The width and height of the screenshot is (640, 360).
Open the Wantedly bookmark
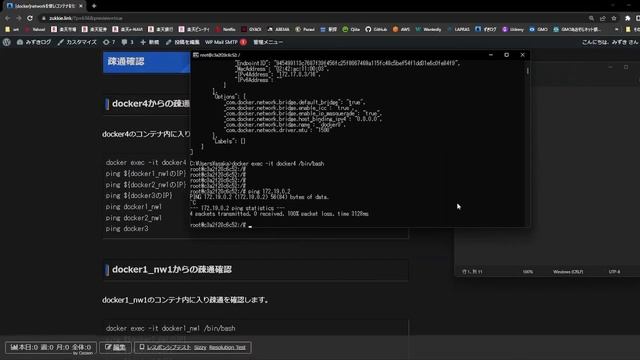point(428,29)
